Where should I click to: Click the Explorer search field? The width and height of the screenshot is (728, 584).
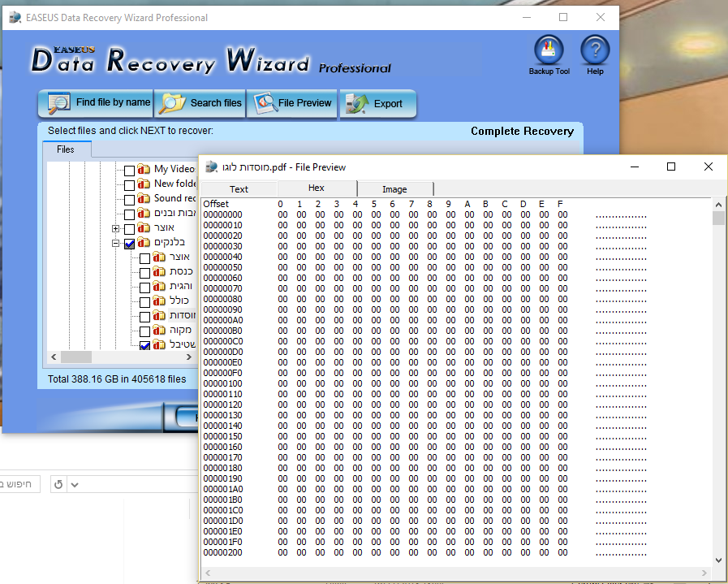tap(19, 484)
